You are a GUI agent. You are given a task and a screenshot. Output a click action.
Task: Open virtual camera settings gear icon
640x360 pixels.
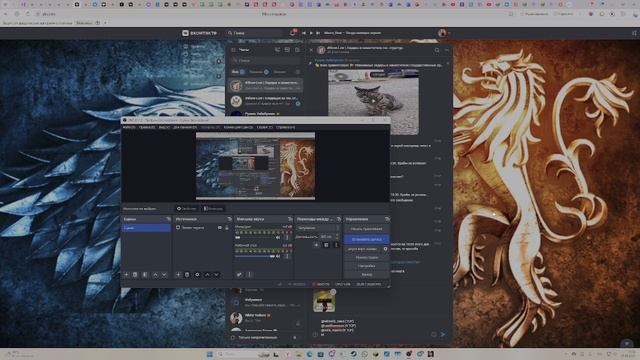click(x=385, y=249)
